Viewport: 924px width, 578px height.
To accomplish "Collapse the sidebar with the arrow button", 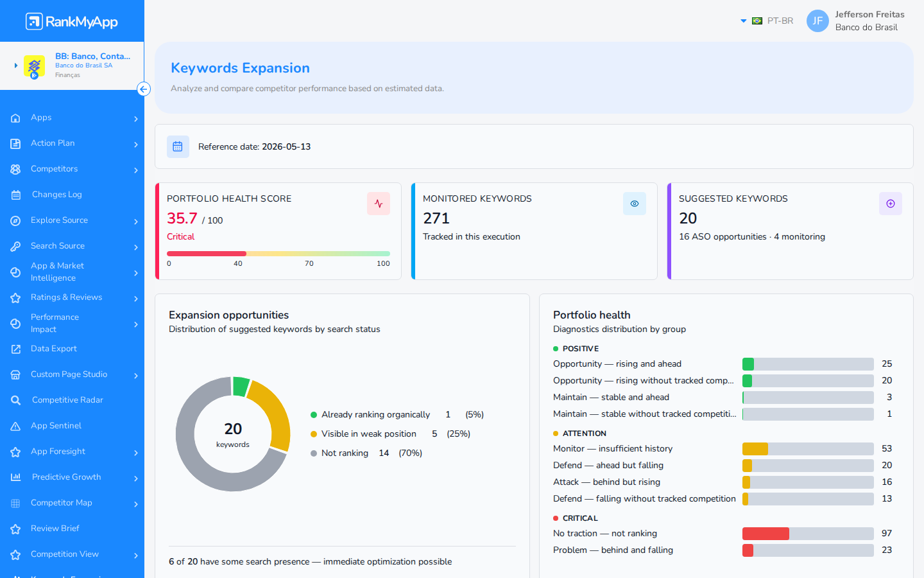I will (144, 89).
